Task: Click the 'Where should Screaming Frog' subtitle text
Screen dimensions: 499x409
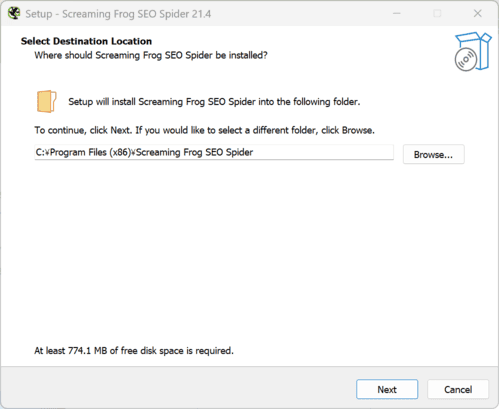Action: (x=151, y=55)
